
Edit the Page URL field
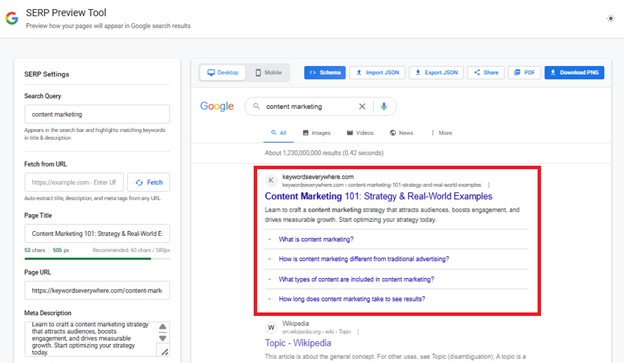[x=97, y=291]
